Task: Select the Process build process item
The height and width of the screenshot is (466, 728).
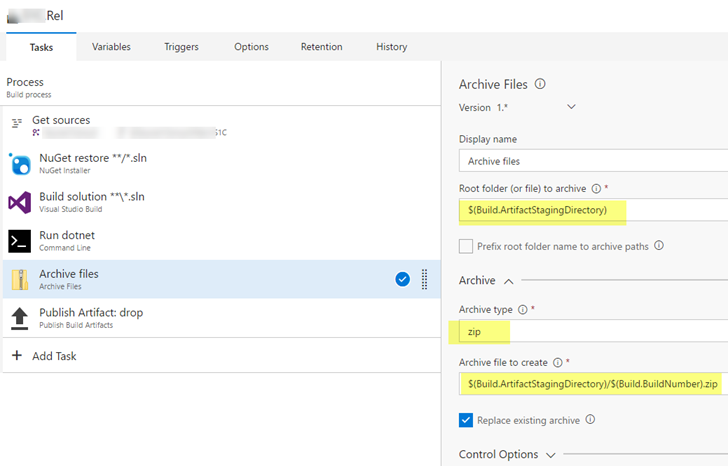Action: tap(26, 87)
